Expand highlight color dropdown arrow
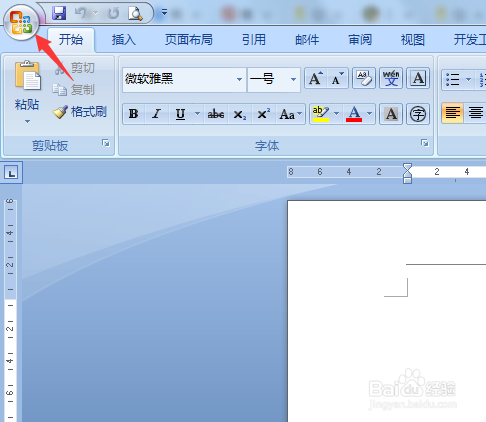This screenshot has height=422, width=486. 337,114
